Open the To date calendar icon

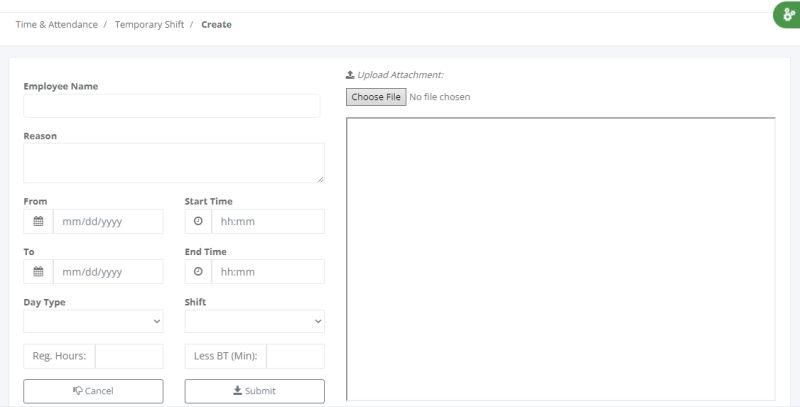[38, 272]
